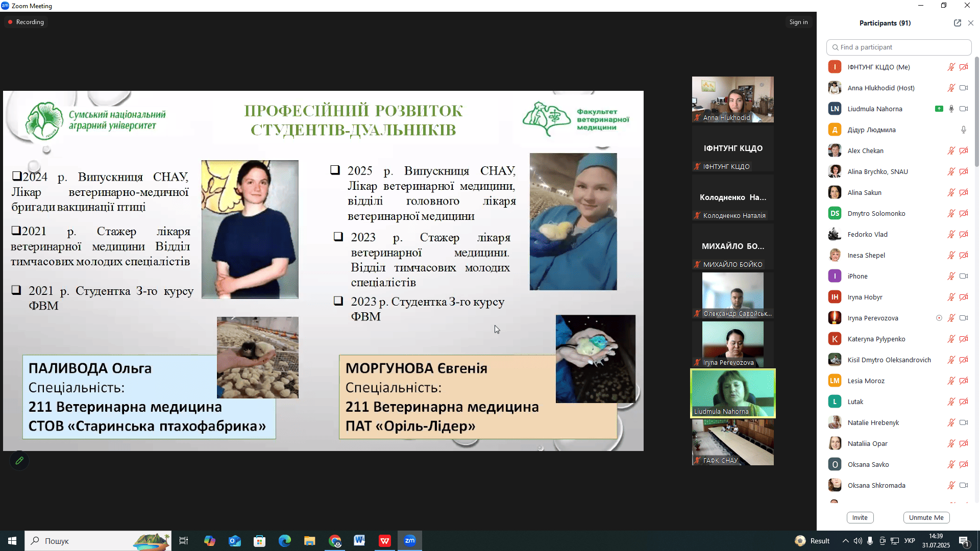Select Inesa Shepel in the participants list
Screen dimensions: 980x551
tap(898, 255)
